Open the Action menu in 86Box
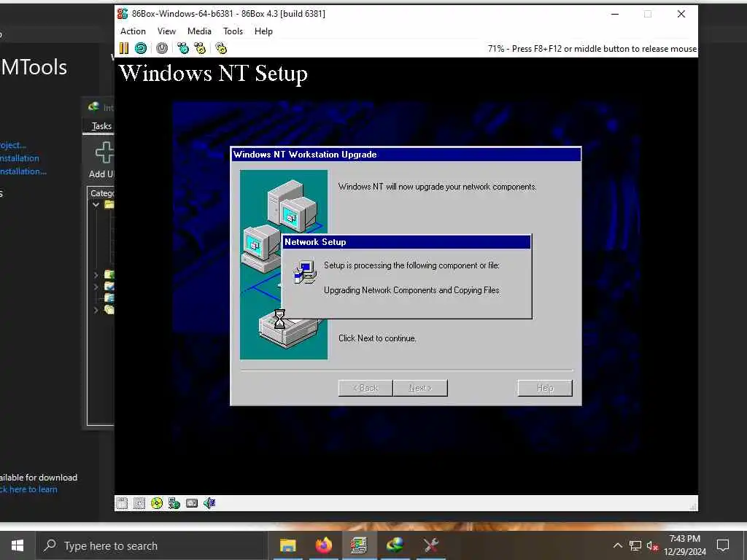 coord(133,31)
